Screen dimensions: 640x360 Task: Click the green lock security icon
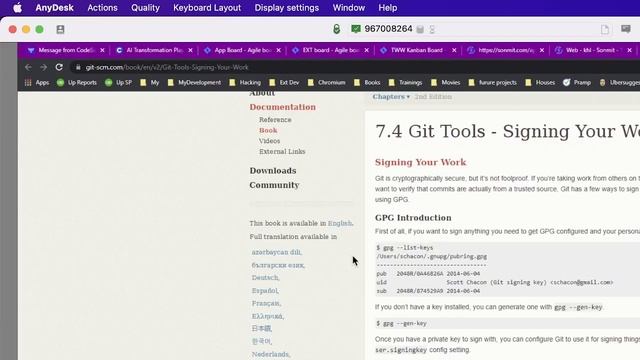tap(336, 29)
